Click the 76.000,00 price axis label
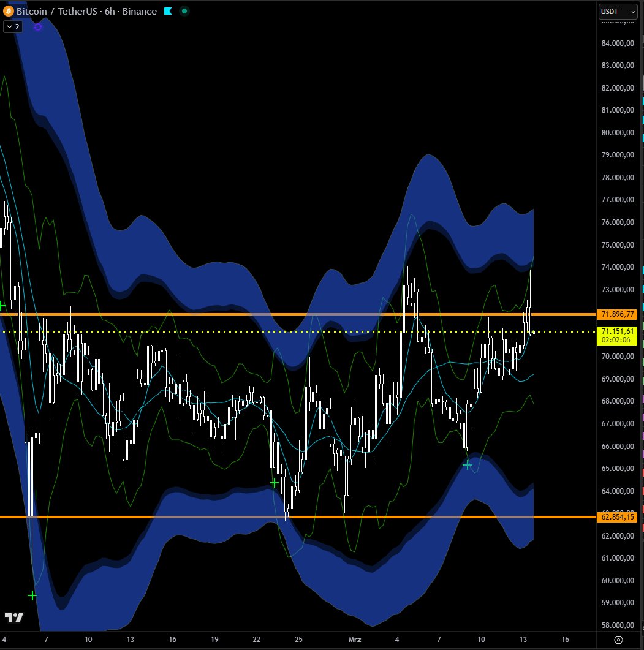Image resolution: width=644 pixels, height=650 pixels. point(618,222)
